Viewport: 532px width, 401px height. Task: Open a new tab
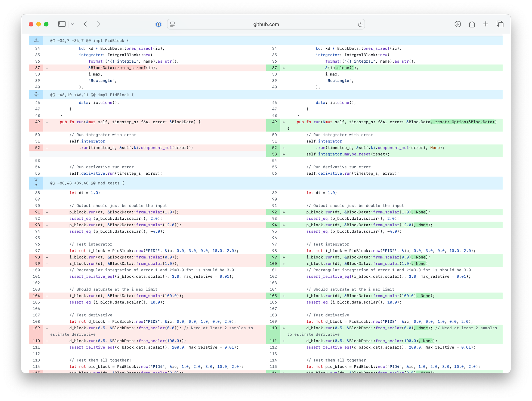click(486, 24)
